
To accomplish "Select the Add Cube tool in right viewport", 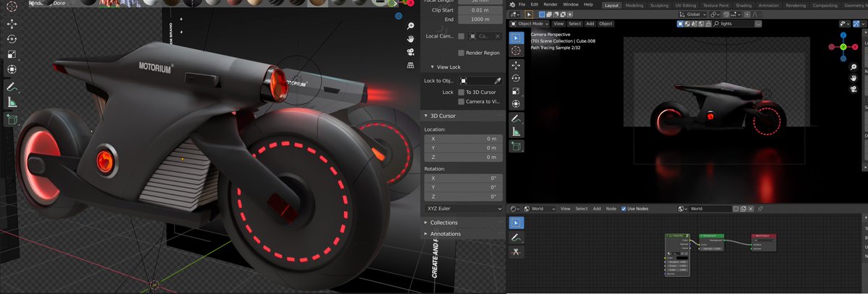I will (516, 147).
